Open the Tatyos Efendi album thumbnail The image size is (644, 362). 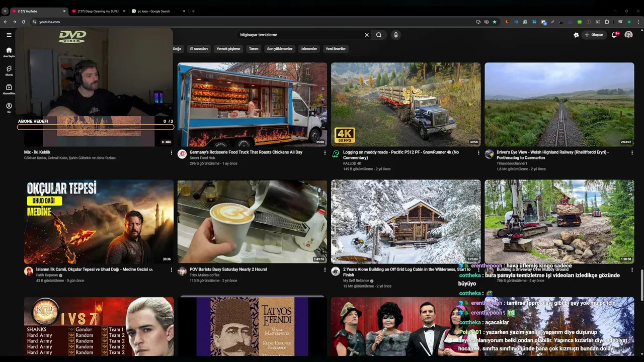click(x=252, y=326)
